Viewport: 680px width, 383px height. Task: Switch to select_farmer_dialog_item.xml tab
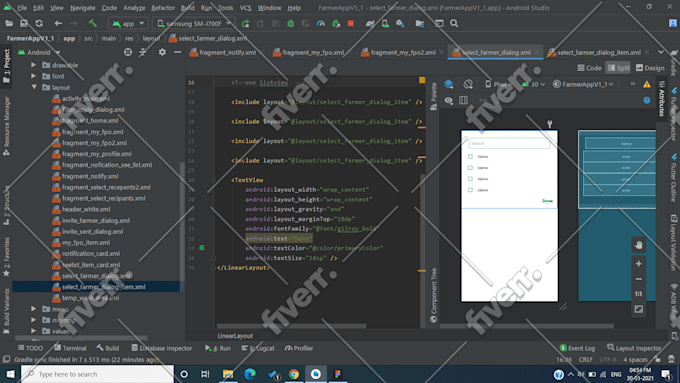(x=599, y=52)
